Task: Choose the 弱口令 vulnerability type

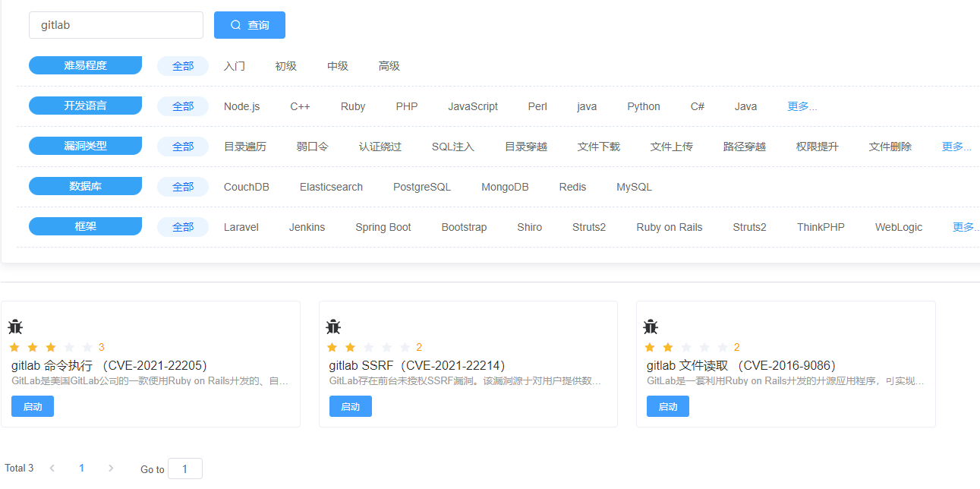Action: coord(313,147)
